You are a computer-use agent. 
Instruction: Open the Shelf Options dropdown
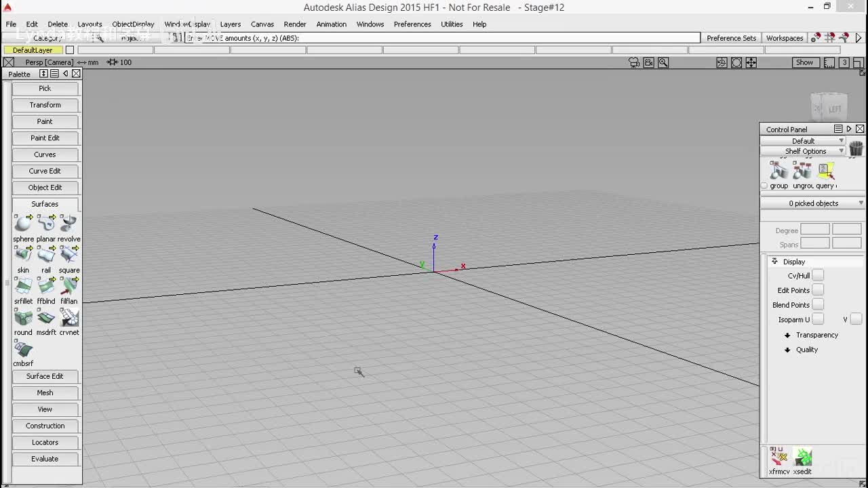804,151
